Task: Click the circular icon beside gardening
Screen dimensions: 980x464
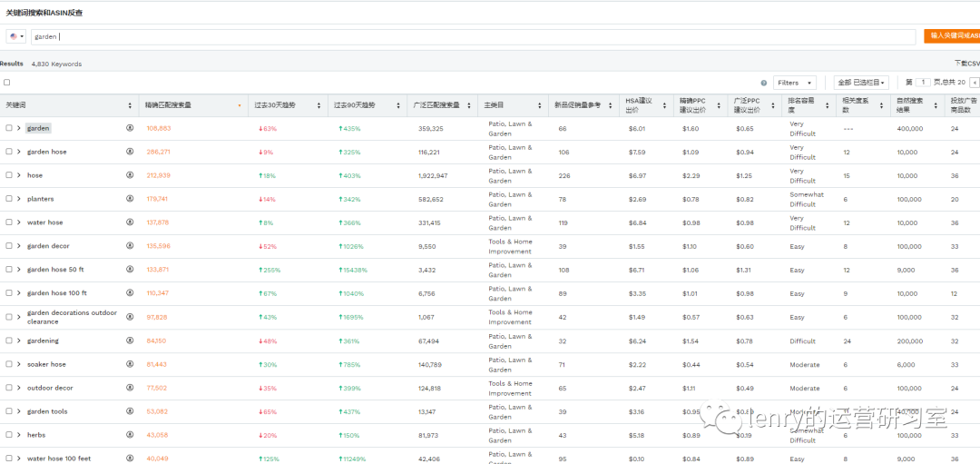Action: tap(130, 341)
